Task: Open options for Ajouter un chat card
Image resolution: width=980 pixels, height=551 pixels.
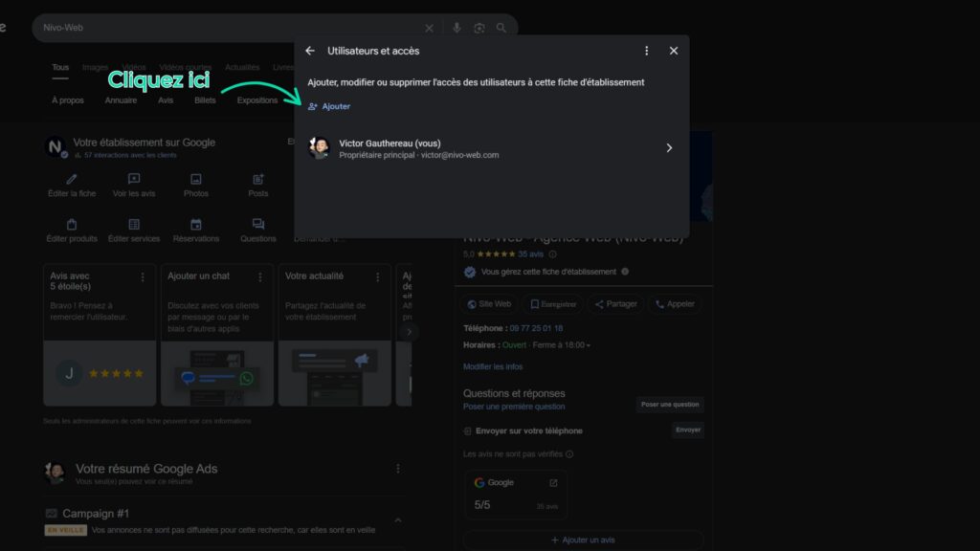Action: click(260, 276)
